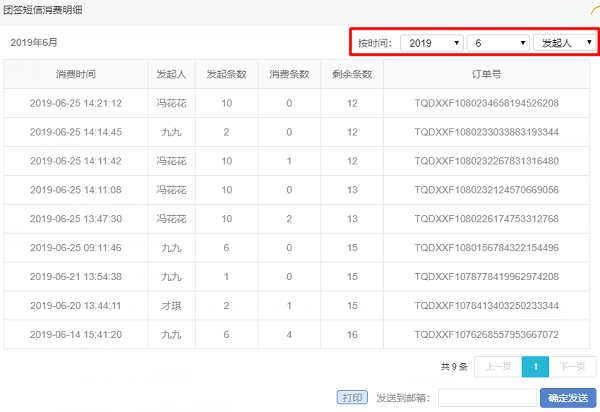600x412 pixels.
Task: Click order number TQDXXF1076268557953667072
Action: coord(486,335)
